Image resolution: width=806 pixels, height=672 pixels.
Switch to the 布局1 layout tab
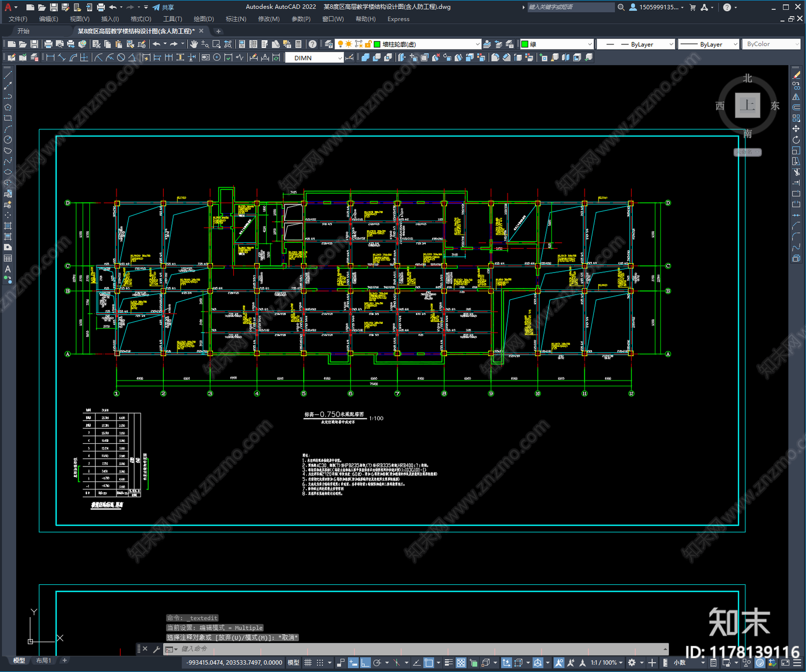(x=43, y=660)
